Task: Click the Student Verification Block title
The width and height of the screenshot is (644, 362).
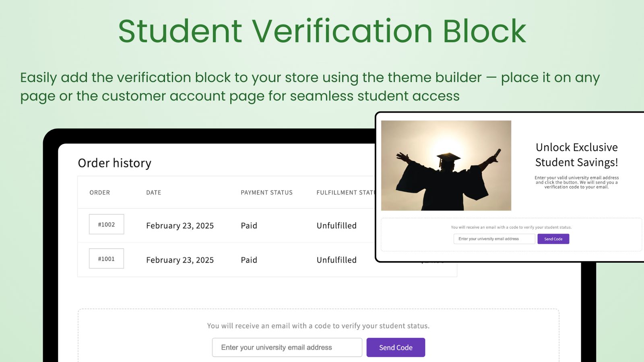Action: (322, 31)
